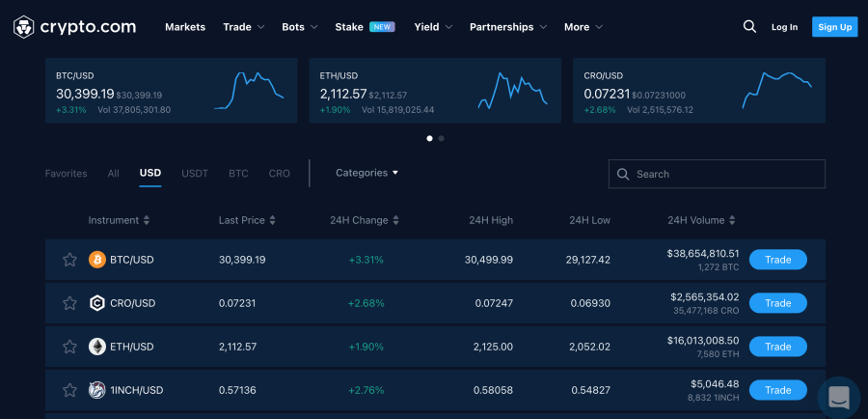
Task: Click Vol 15,819,025.44 on ETH card
Action: click(x=397, y=110)
